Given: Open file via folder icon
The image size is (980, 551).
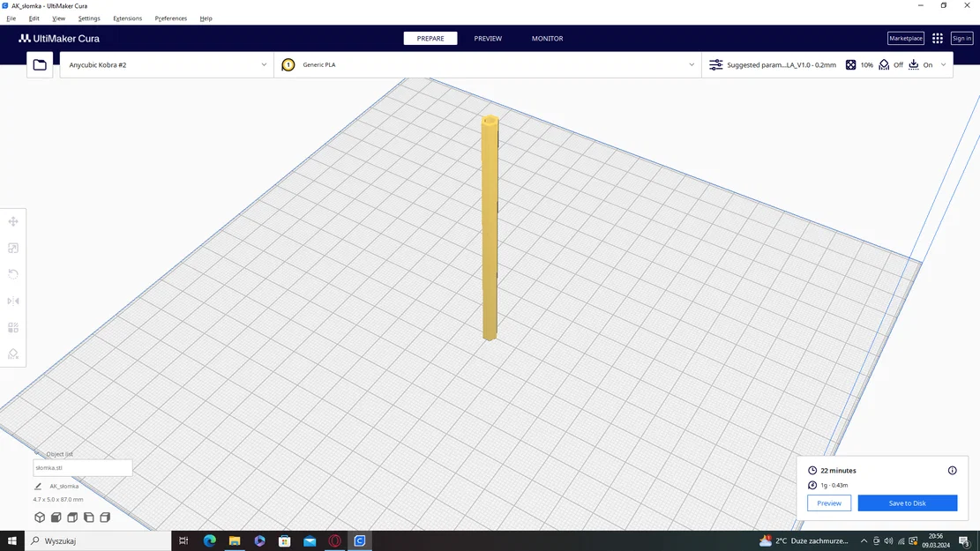Looking at the screenshot, I should click(40, 64).
